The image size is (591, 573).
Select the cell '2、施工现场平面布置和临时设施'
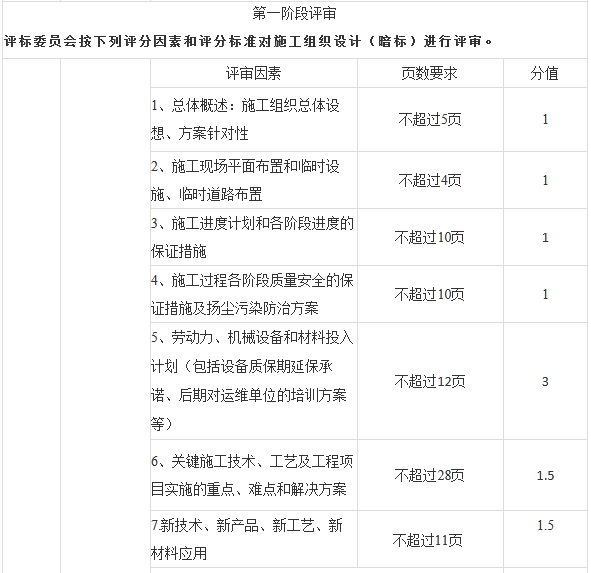click(253, 180)
